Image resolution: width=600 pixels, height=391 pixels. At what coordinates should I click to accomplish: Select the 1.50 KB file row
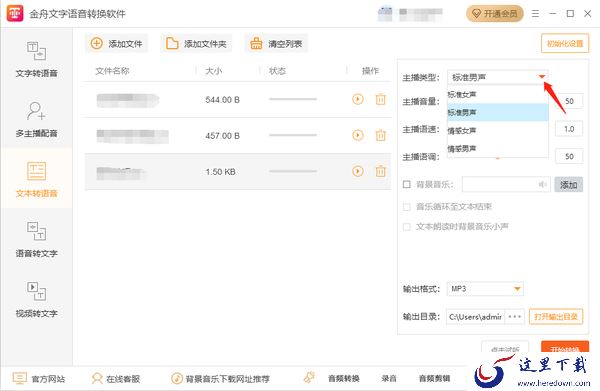238,171
